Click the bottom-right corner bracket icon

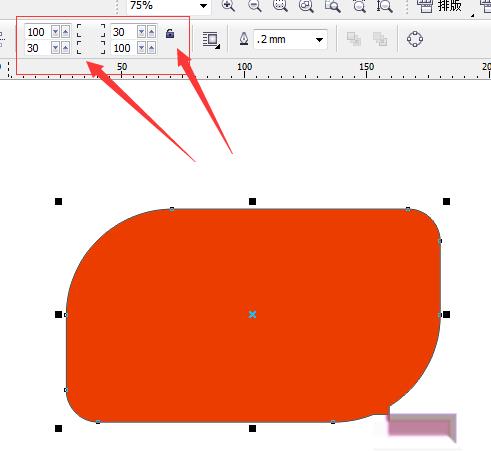click(x=103, y=48)
